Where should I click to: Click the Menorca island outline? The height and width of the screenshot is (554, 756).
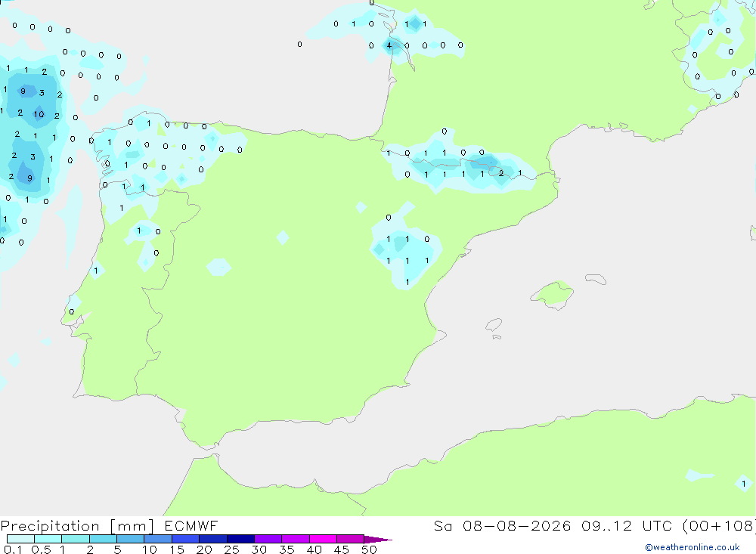pyautogui.click(x=596, y=279)
